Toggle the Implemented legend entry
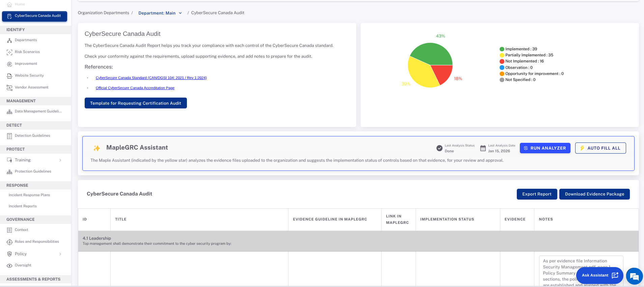644x287 pixels. click(x=518, y=49)
